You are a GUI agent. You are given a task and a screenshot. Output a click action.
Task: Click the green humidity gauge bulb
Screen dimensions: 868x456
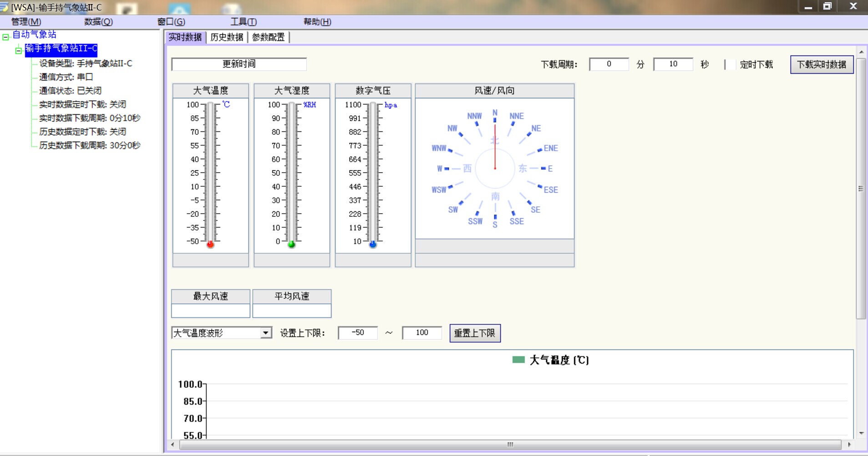pos(292,245)
